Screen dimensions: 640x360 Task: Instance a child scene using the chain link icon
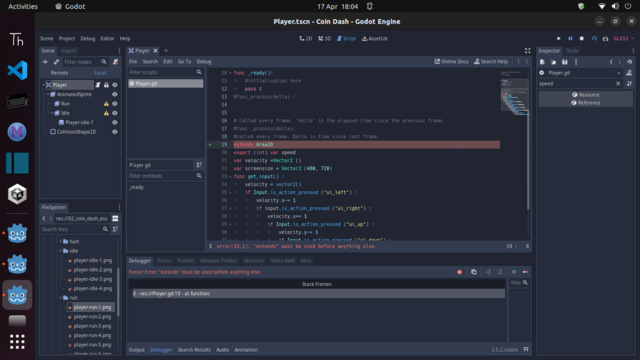pos(56,62)
